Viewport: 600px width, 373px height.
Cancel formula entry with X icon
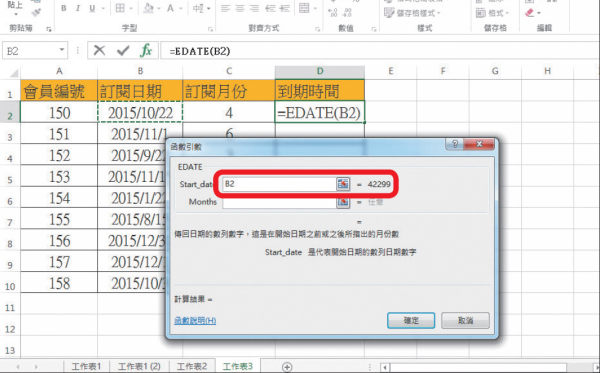coord(99,50)
